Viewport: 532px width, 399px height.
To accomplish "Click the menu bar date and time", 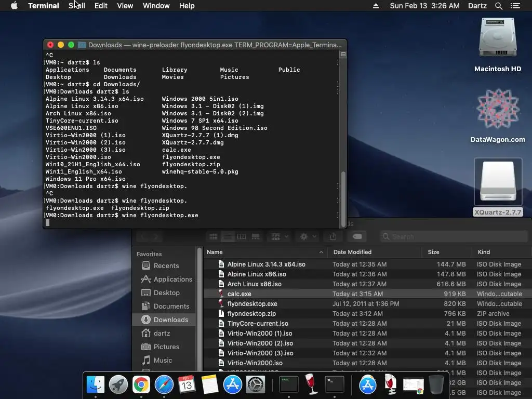I will point(424,6).
